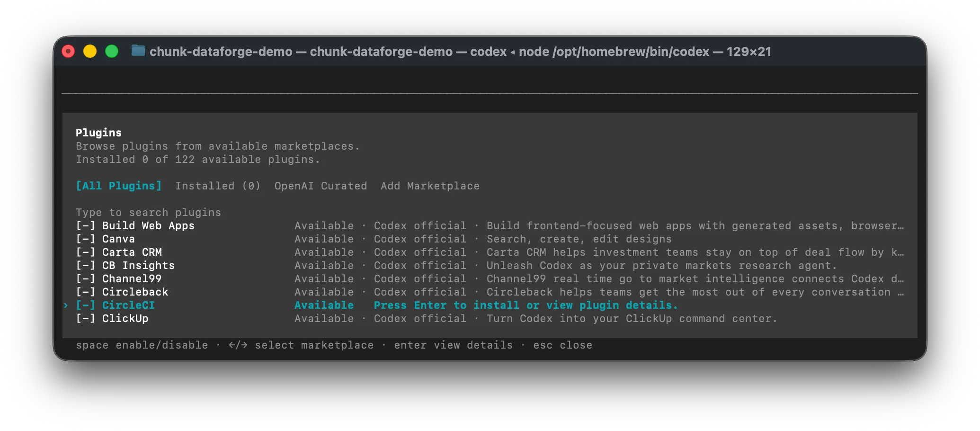The height and width of the screenshot is (431, 980).
Task: Click the yellow minimize window button
Action: [x=90, y=51]
